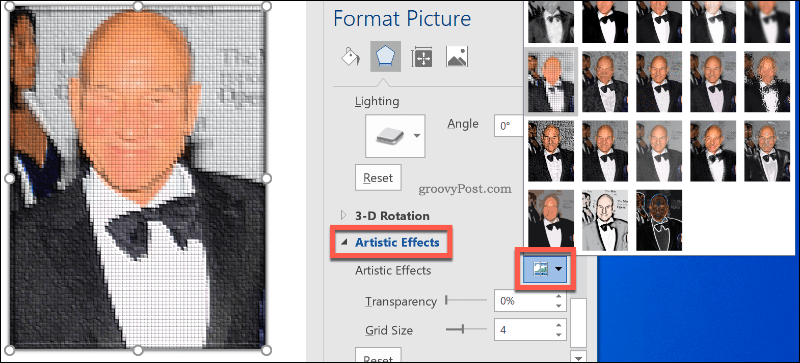Viewport: 800px width, 363px height.
Task: Increase Transparency with the up arrow
Action: click(x=559, y=296)
